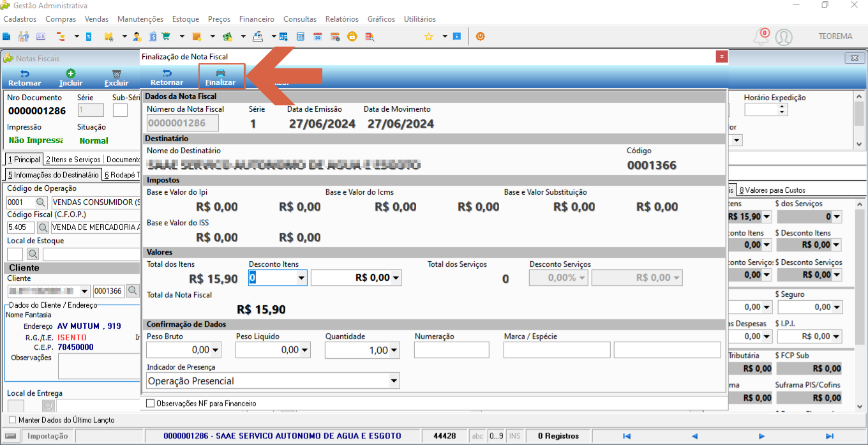The width and height of the screenshot is (868, 445).
Task: Click Horário Expedição spinner up arrow
Action: click(783, 107)
